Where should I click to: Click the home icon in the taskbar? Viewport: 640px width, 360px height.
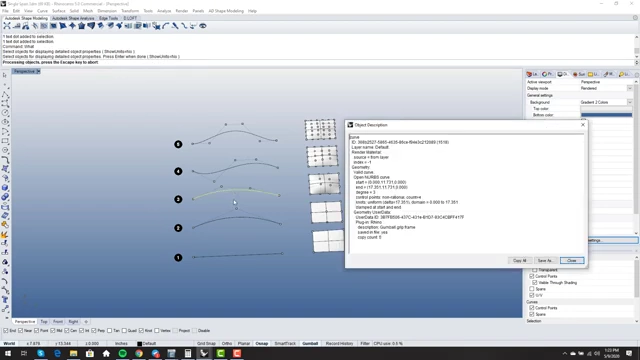pyautogui.click(x=106, y=353)
